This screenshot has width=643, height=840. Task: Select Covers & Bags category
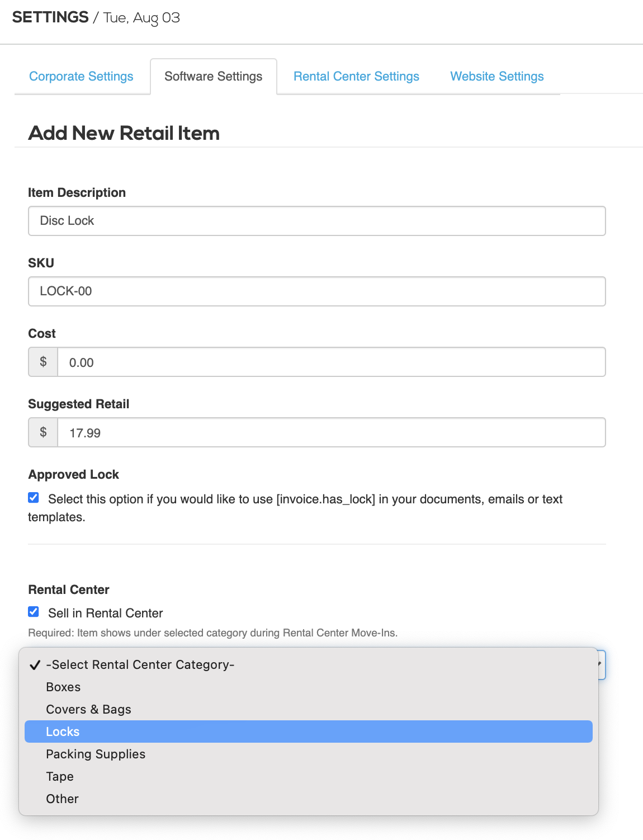point(309,709)
